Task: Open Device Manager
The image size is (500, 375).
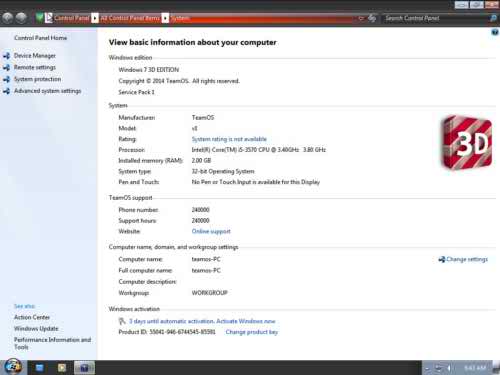Action: click(35, 56)
